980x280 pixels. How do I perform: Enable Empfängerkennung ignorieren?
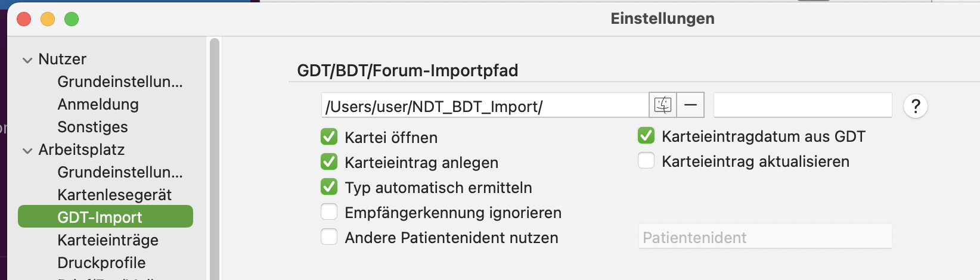pyautogui.click(x=329, y=212)
